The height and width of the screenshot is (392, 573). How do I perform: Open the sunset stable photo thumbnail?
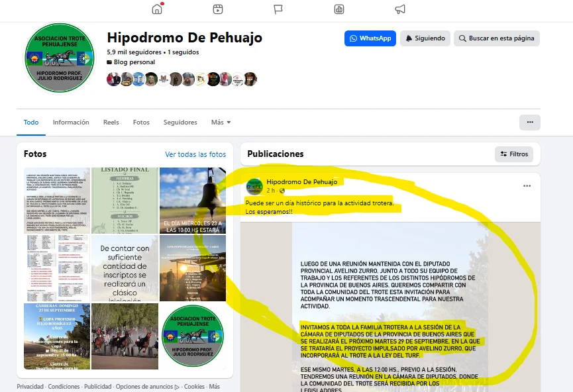pos(193,268)
